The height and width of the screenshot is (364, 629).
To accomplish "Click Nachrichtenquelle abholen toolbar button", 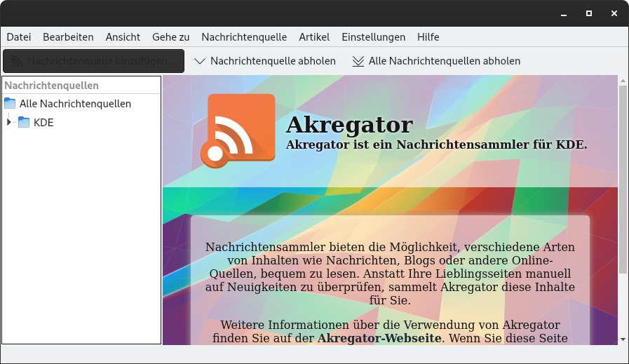I will coord(265,61).
